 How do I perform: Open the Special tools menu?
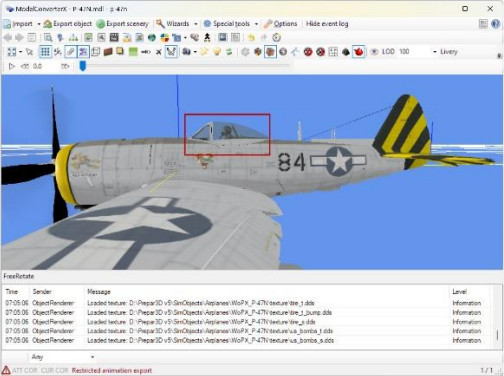click(x=231, y=24)
